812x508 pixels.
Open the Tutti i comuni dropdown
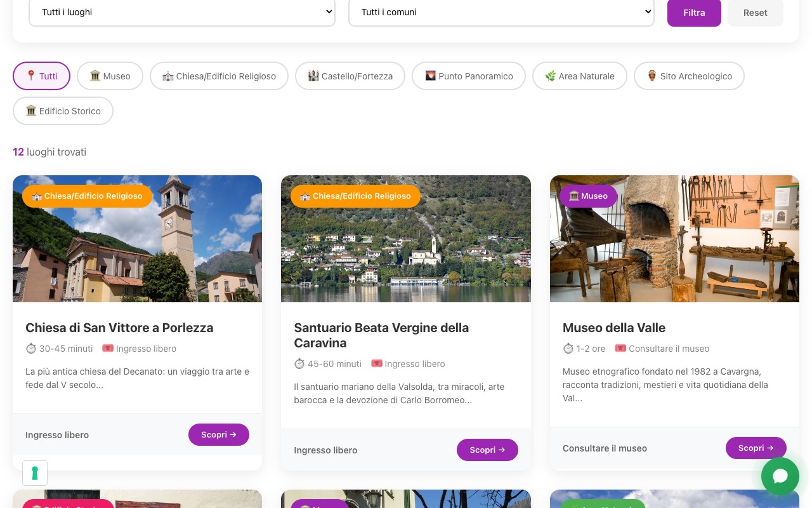pos(501,11)
